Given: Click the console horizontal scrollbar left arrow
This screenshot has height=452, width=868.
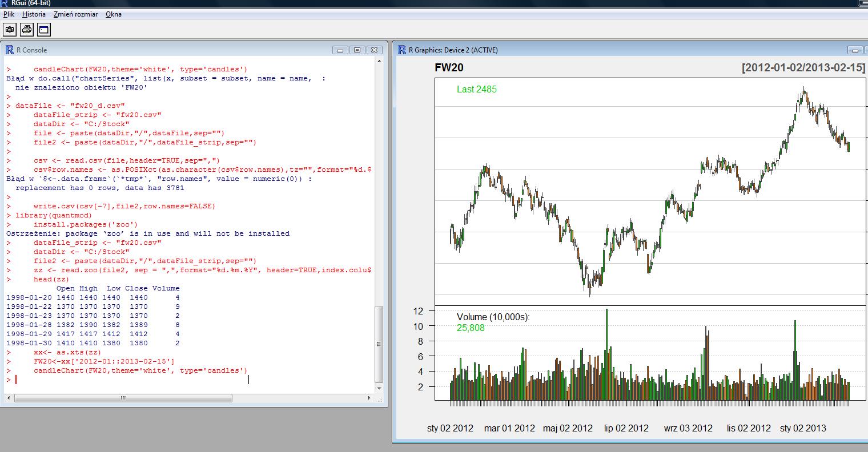Looking at the screenshot, I should pos(8,398).
